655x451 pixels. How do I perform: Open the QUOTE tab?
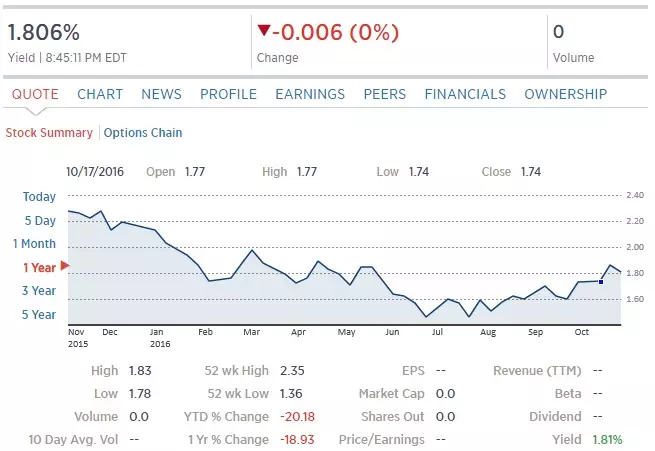pyautogui.click(x=35, y=94)
